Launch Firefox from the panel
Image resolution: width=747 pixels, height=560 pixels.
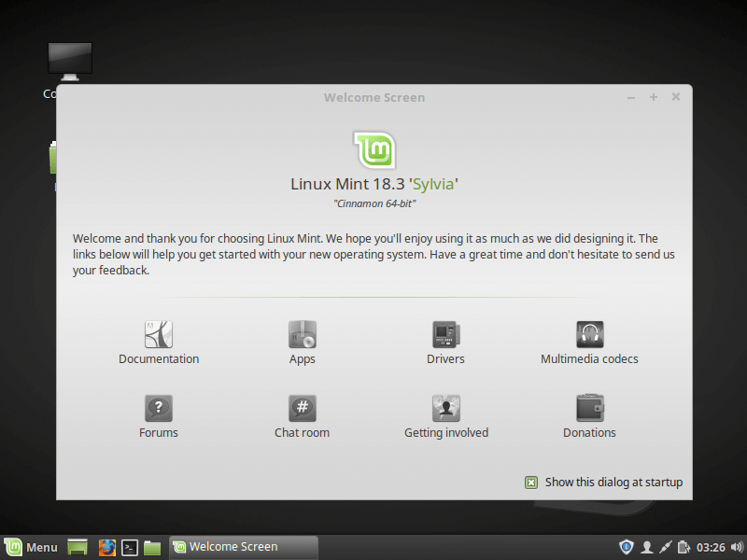point(107,547)
